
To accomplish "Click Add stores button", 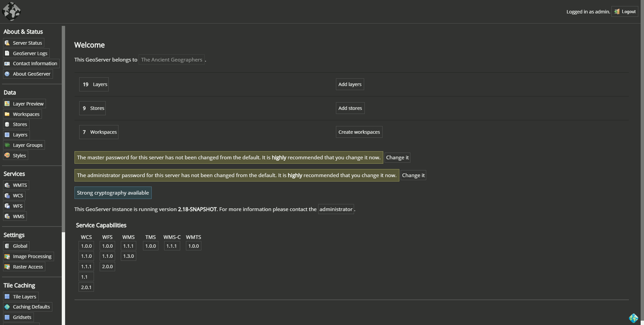I will click(x=350, y=108).
